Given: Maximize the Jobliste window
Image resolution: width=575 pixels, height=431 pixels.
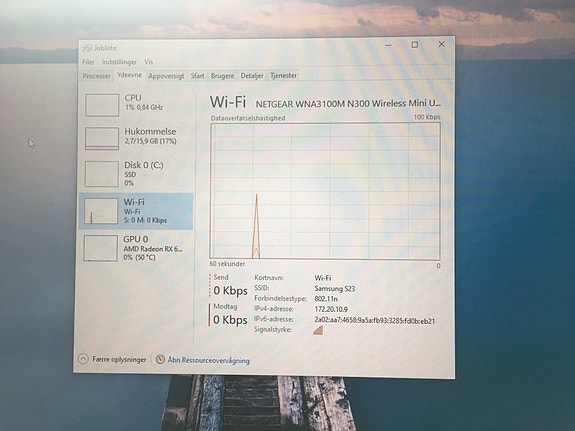Looking at the screenshot, I should point(415,44).
